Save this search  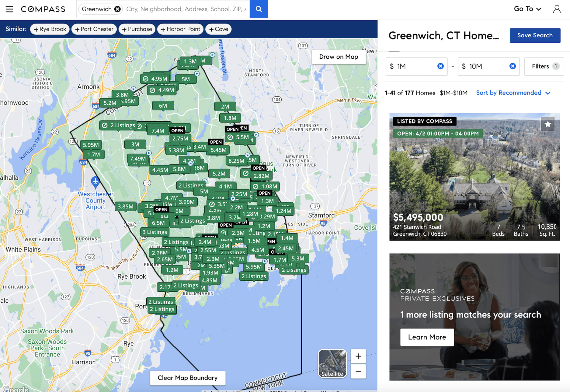click(535, 35)
